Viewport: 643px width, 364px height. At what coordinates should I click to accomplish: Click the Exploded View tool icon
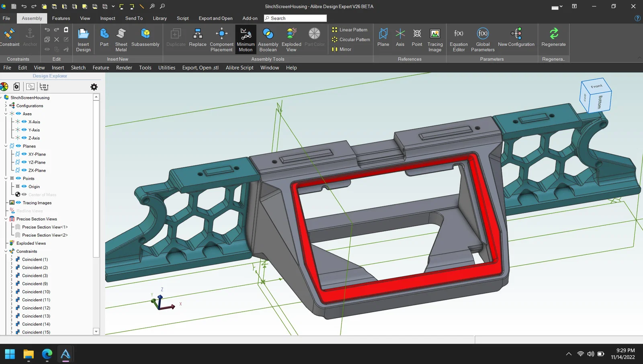coord(291,34)
